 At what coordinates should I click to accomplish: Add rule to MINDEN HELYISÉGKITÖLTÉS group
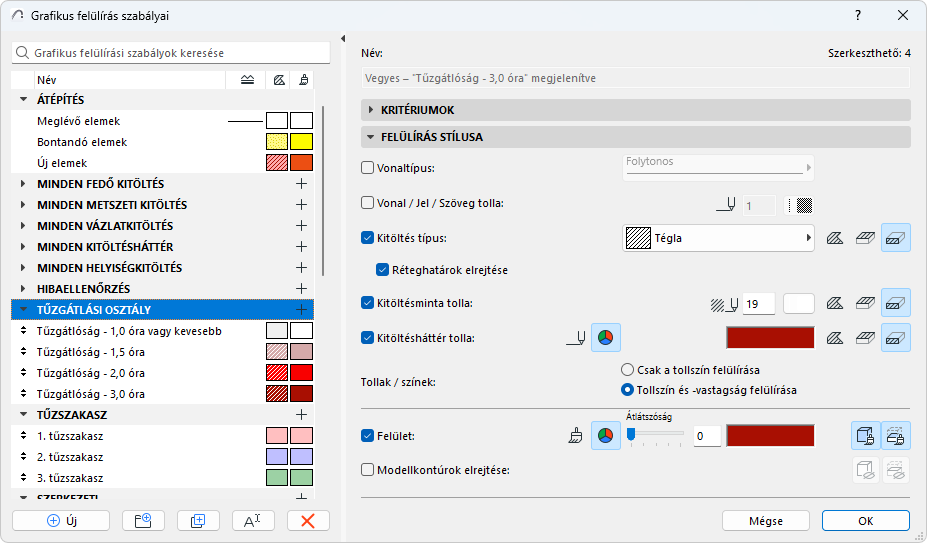(302, 267)
